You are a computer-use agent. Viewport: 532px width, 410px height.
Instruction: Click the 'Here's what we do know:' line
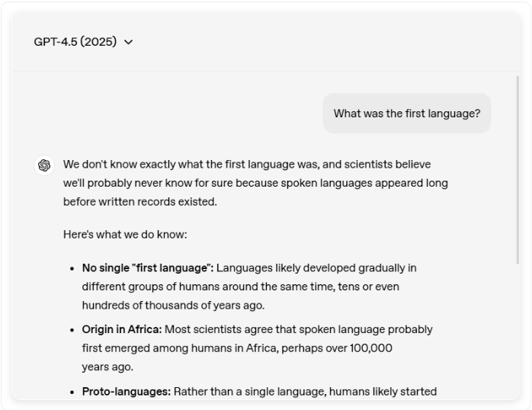125,234
